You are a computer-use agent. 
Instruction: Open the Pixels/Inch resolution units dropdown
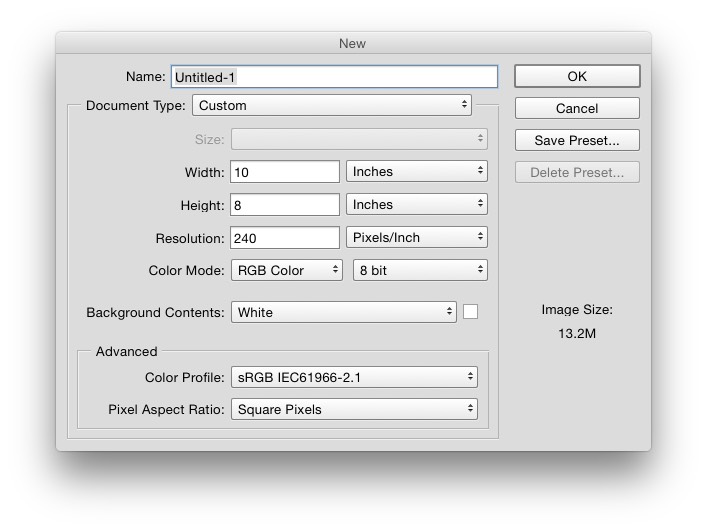[x=417, y=237]
